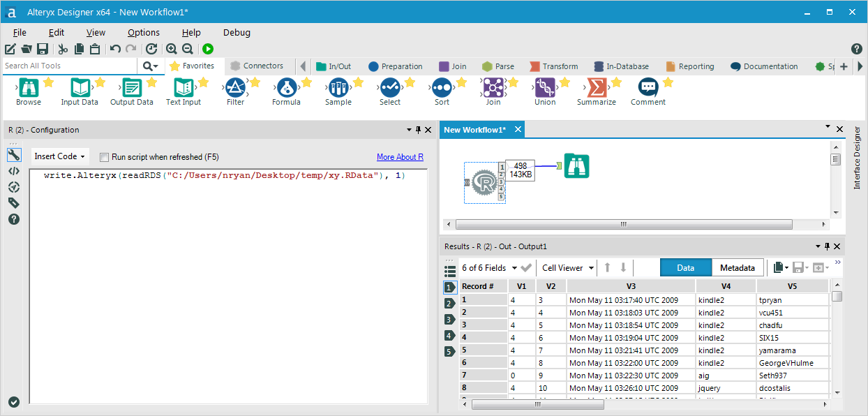Open the XML view icon in configuration
This screenshot has width=868, height=416.
13,171
